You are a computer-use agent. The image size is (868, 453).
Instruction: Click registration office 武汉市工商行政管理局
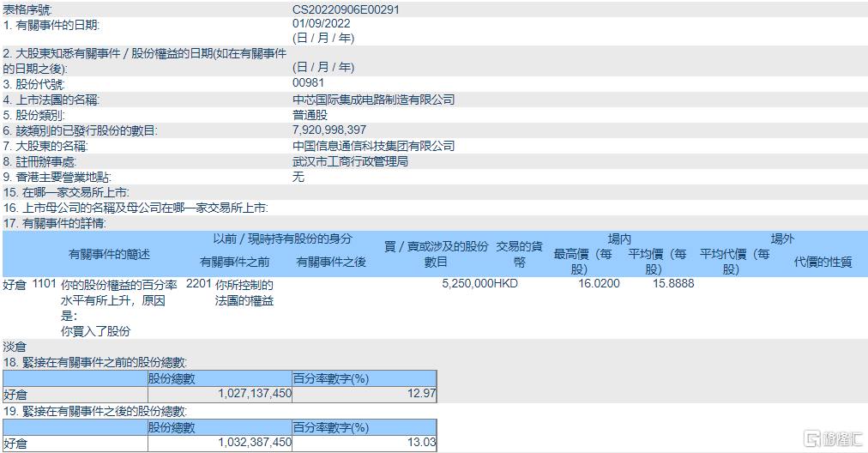pyautogui.click(x=351, y=161)
